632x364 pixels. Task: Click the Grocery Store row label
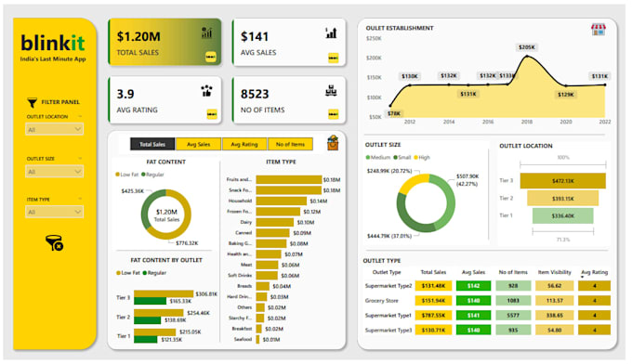(x=381, y=301)
